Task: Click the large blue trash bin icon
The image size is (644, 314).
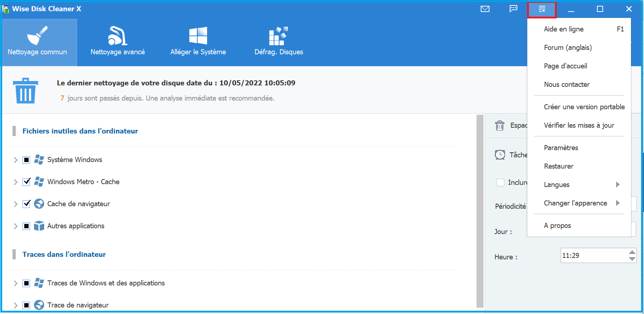Action: pyautogui.click(x=26, y=90)
